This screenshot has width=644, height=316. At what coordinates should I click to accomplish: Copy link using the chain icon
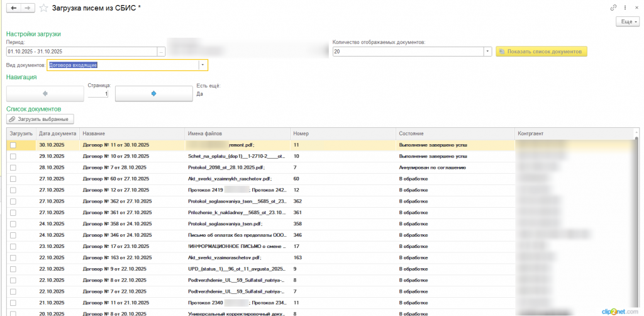[614, 8]
